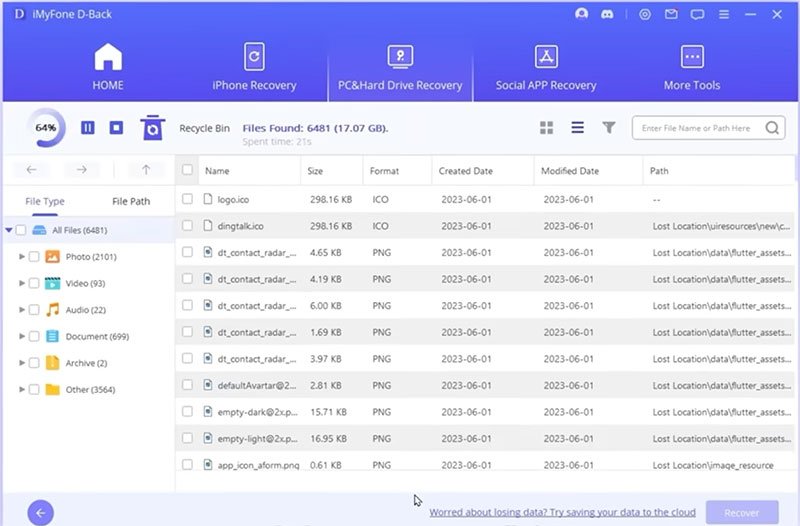Switch to grid thumbnail view

546,128
